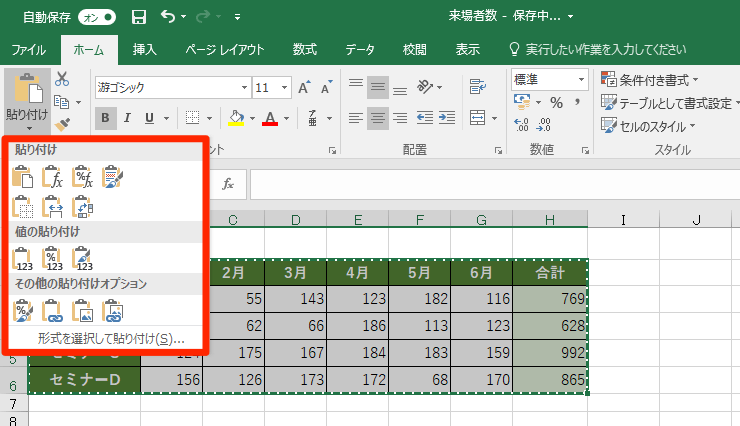Choose Paste Link option

point(52,311)
